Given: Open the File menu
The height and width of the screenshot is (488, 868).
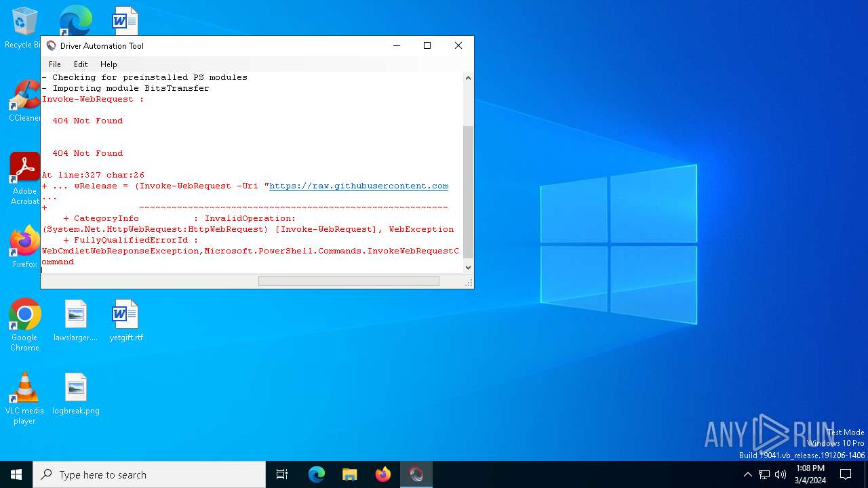Looking at the screenshot, I should pyautogui.click(x=55, y=64).
